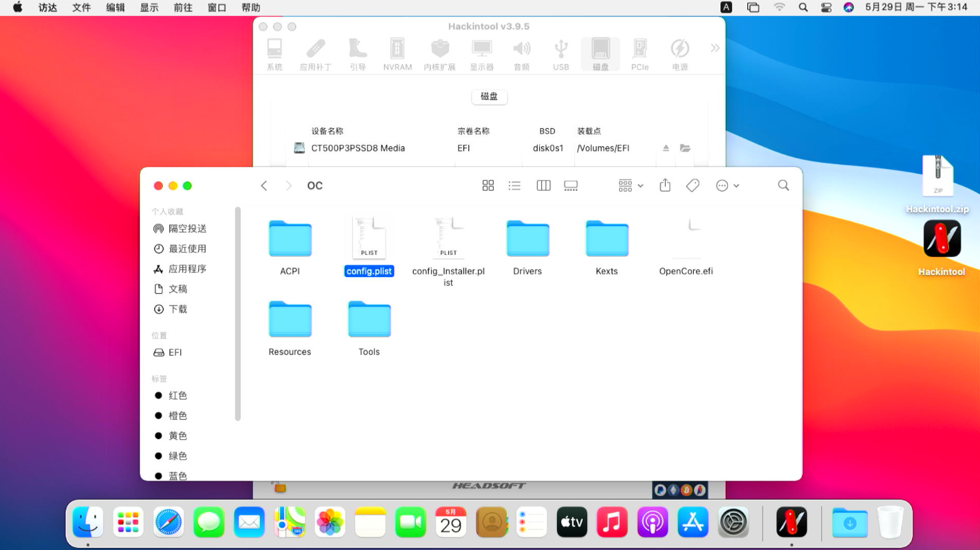Open the PCIe tab in Hackintool
This screenshot has height=550, width=980.
[x=640, y=54]
